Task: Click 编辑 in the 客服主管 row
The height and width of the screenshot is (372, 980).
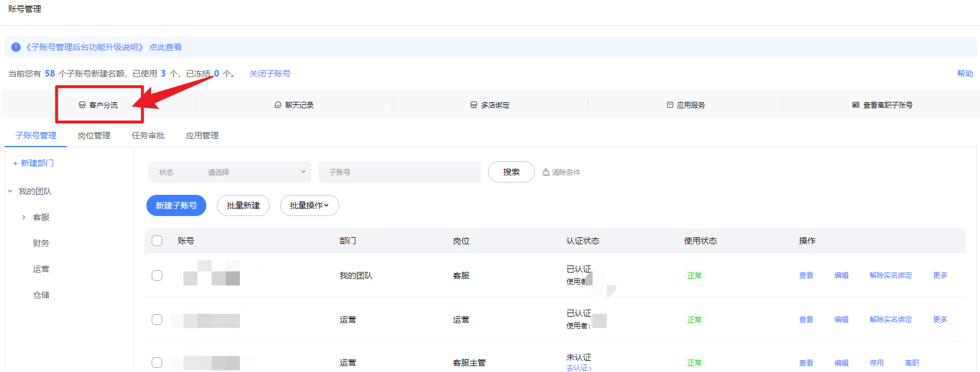Action: pos(841,363)
